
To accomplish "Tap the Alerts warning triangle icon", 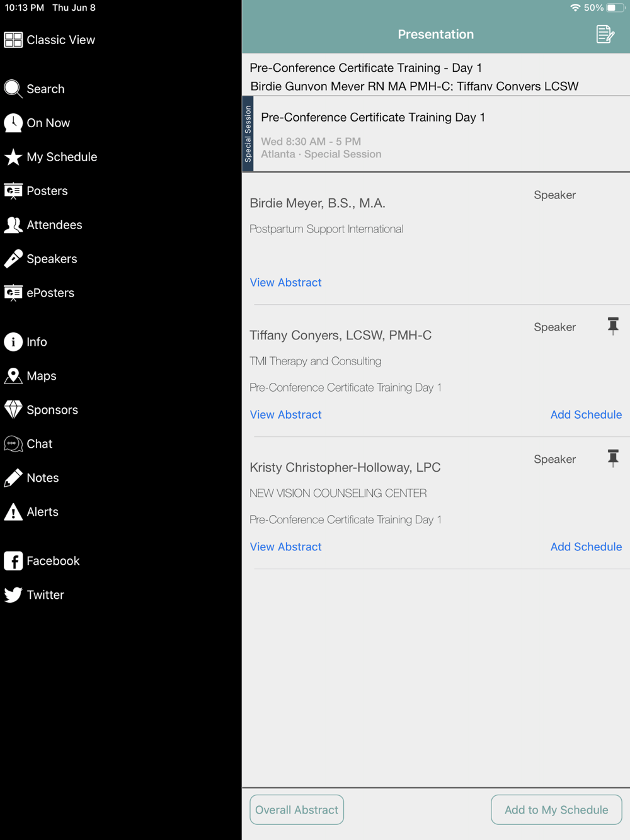I will point(13,512).
